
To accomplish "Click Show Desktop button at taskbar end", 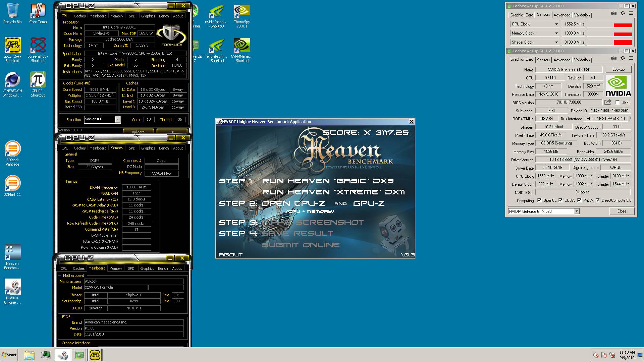I will pyautogui.click(x=640, y=355).
